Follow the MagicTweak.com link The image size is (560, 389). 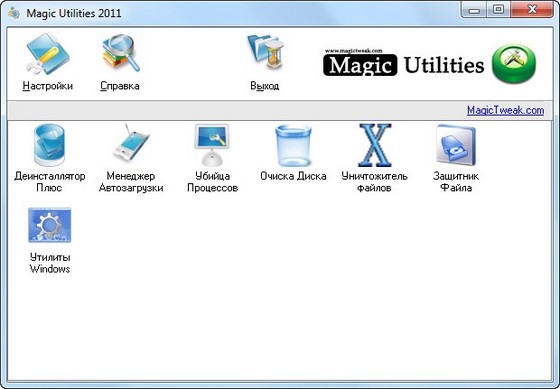pyautogui.click(x=505, y=110)
